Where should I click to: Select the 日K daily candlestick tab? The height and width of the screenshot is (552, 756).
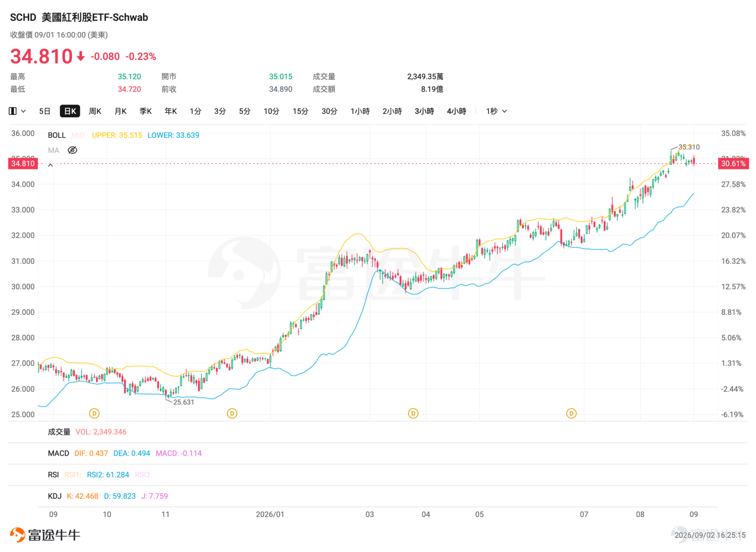70,111
